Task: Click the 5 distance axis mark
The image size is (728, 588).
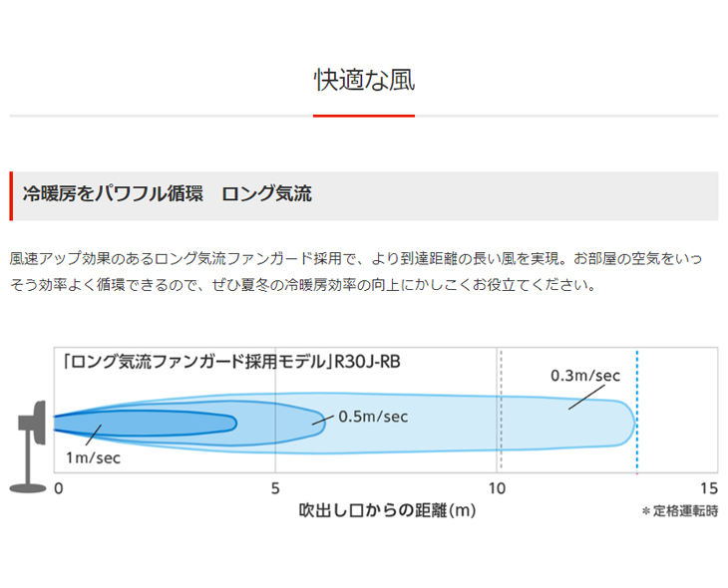Action: tap(275, 488)
